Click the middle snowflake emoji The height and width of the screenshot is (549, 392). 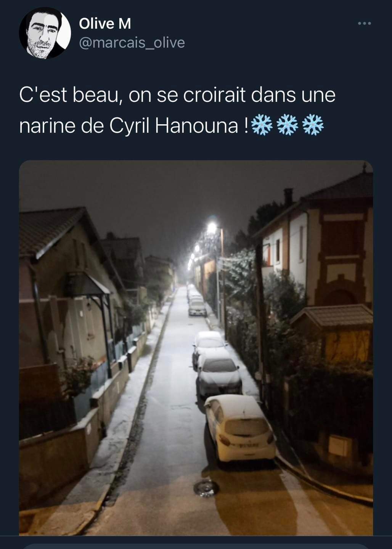(288, 125)
